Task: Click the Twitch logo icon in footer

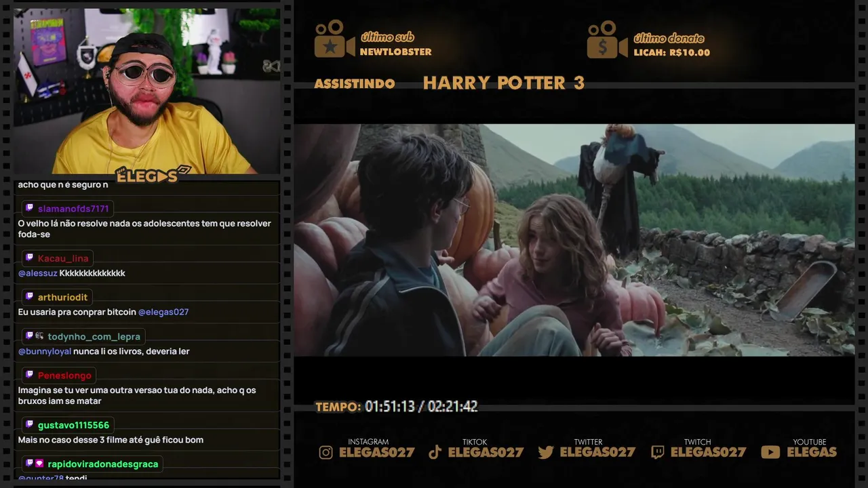Action: (657, 452)
